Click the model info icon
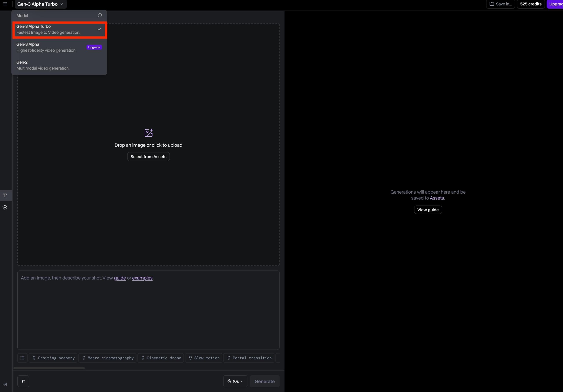This screenshot has width=563, height=392. tap(100, 15)
